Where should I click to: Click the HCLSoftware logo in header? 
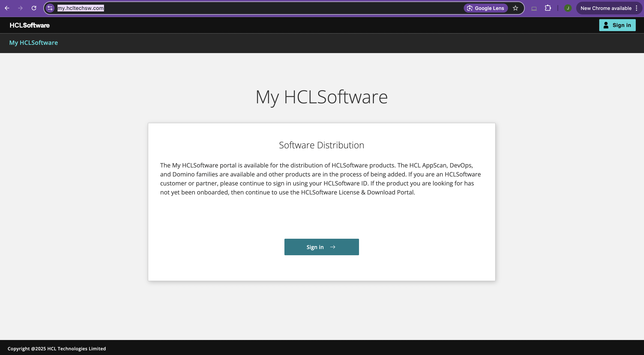point(29,25)
